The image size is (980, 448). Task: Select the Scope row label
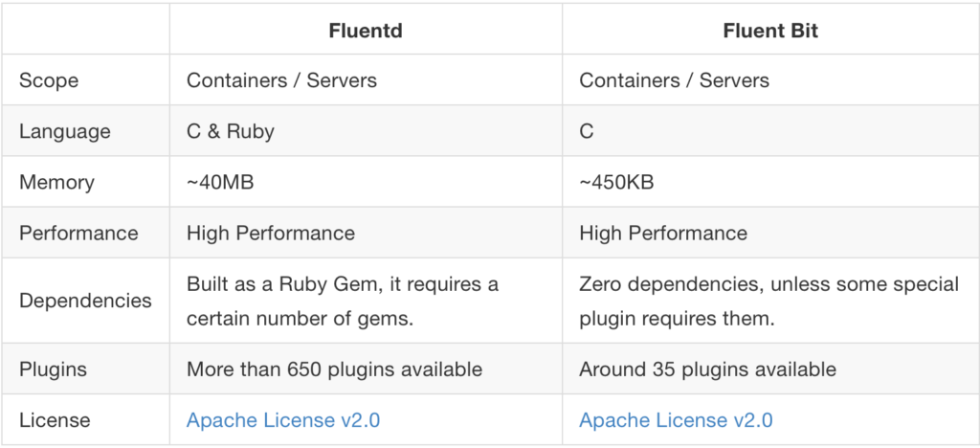point(47,80)
